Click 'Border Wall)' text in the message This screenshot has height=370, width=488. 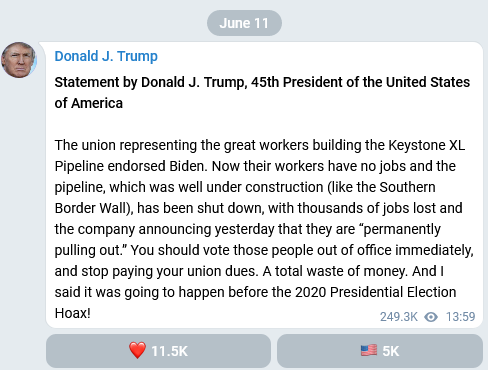94,208
